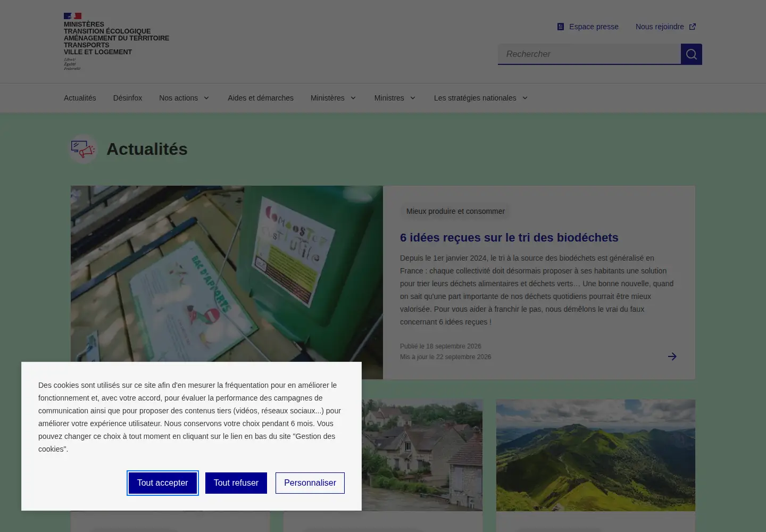The image size is (766, 532).
Task: Click the green mountain landscape thumbnail
Action: (x=596, y=455)
